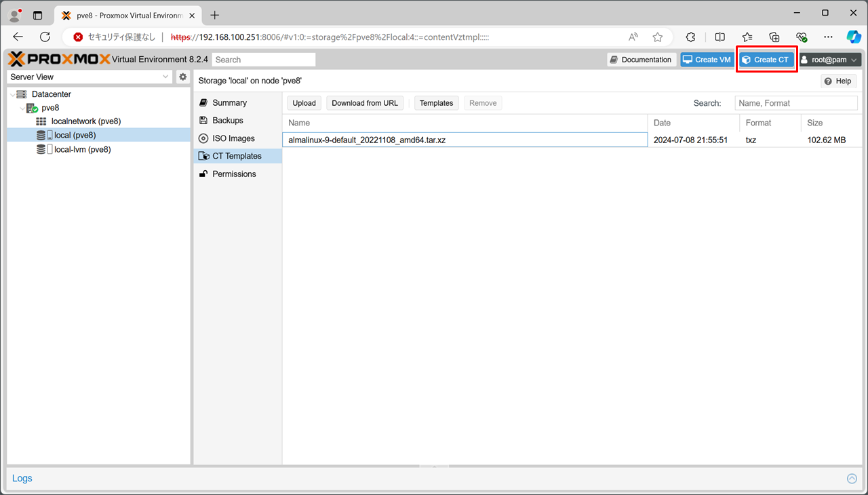This screenshot has height=495, width=868.
Task: Select local-lvm (pve8) storage
Action: point(82,150)
